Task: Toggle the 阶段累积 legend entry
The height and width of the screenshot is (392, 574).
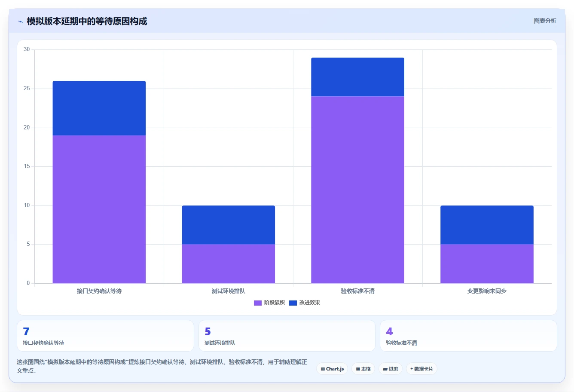Action: [x=269, y=303]
